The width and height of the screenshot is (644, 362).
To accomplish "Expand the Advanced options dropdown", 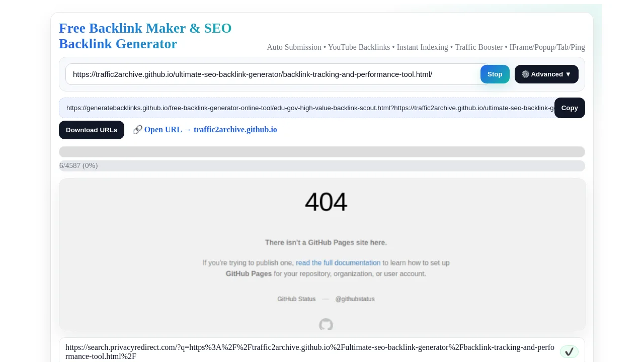I will point(546,74).
